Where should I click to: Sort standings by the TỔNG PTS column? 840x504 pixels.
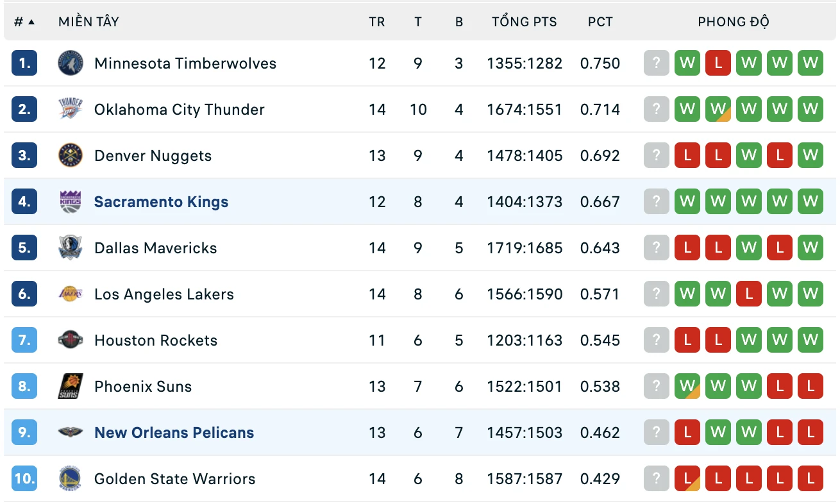525,22
